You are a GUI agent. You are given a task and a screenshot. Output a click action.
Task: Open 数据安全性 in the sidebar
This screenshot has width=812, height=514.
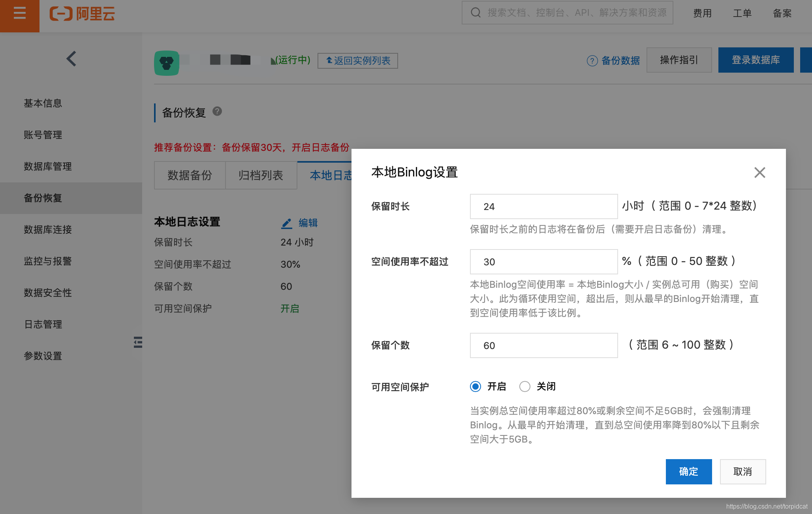coord(48,293)
